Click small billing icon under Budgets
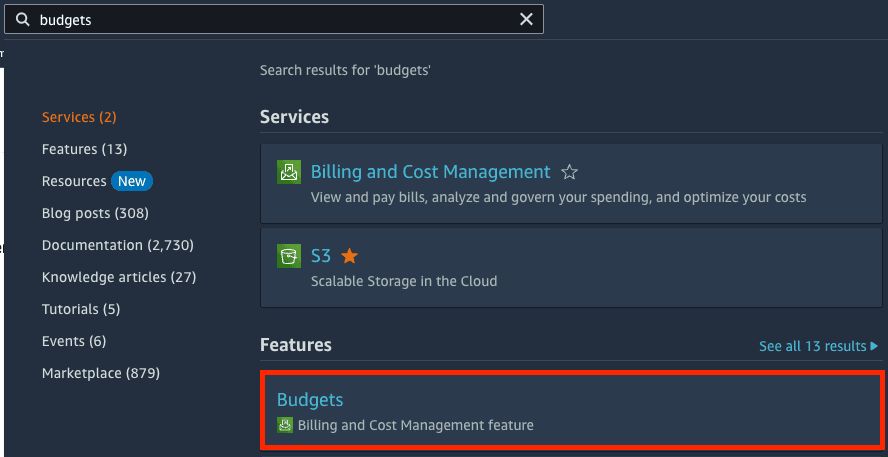The height and width of the screenshot is (457, 888). click(285, 425)
